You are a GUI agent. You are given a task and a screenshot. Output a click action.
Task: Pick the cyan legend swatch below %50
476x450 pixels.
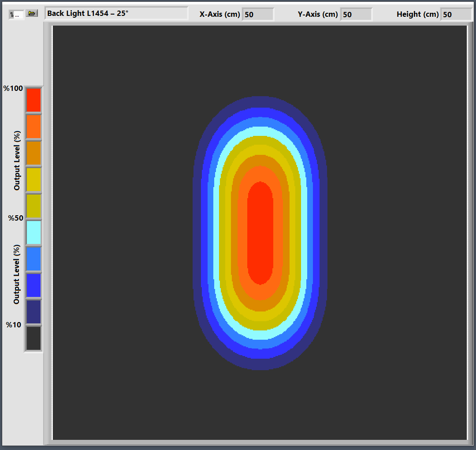(x=33, y=232)
